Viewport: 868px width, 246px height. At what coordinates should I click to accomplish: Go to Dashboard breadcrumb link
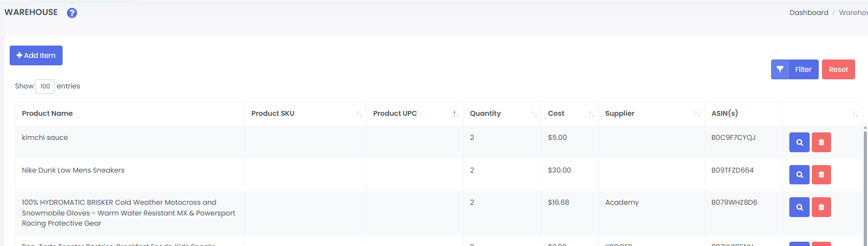(809, 12)
